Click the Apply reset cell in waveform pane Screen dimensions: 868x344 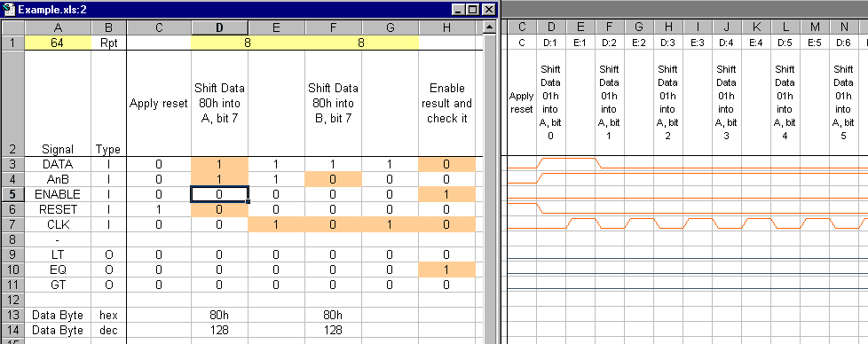tap(522, 103)
